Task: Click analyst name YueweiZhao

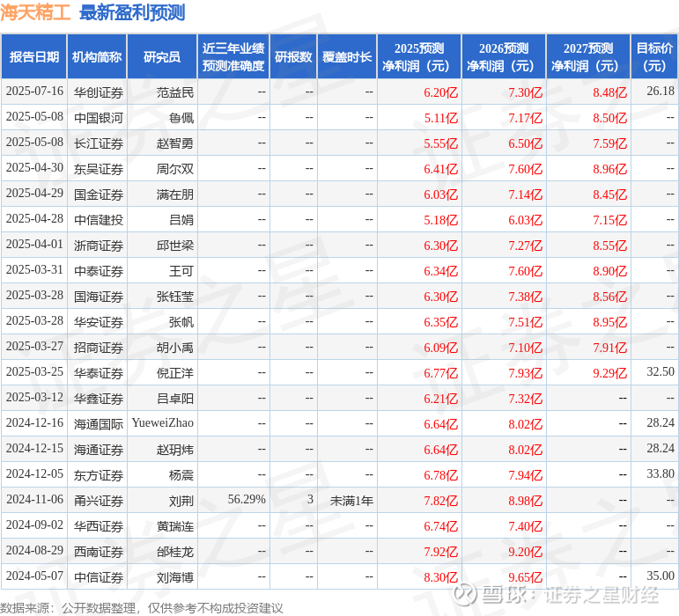Action: click(163, 423)
